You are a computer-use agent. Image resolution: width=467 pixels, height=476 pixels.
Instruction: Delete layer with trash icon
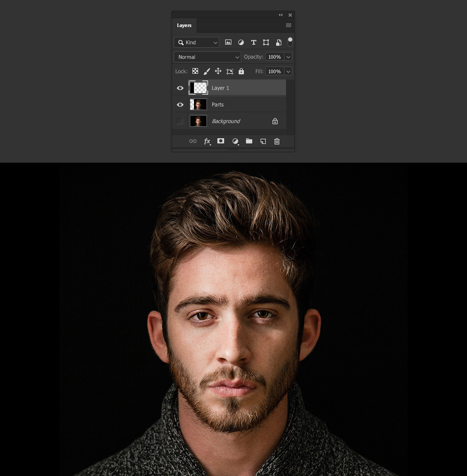click(x=277, y=141)
